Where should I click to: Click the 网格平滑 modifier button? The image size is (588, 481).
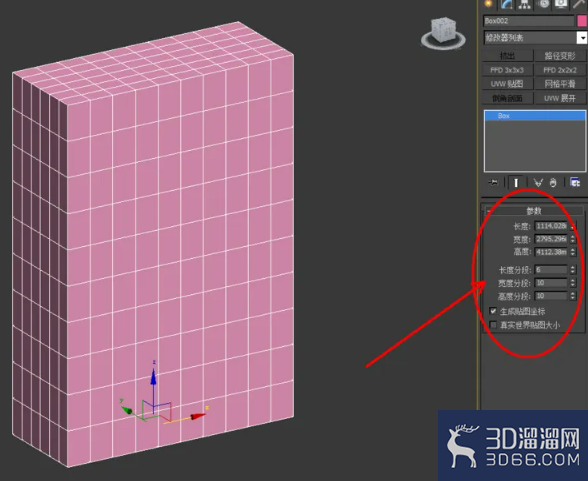point(560,84)
